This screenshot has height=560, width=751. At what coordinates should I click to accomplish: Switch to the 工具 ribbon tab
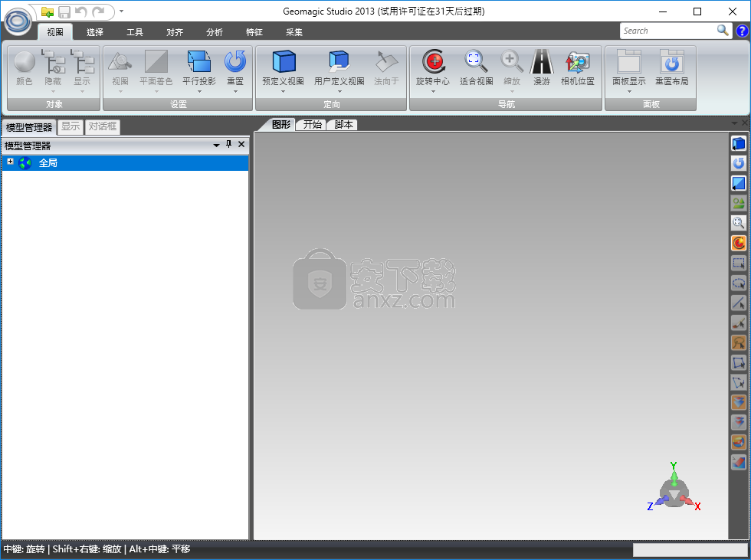[x=135, y=32]
